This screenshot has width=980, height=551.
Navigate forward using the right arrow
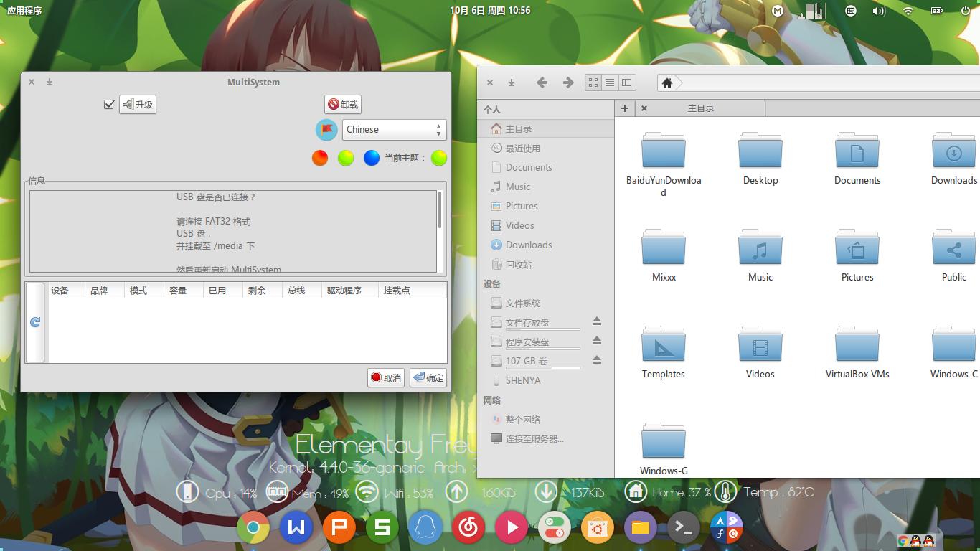click(x=567, y=82)
